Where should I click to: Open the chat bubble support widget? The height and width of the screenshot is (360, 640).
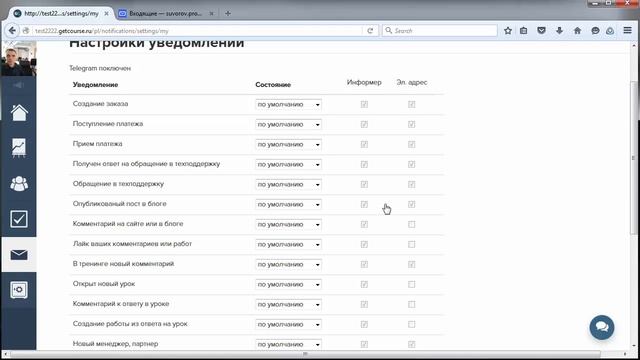pyautogui.click(x=602, y=327)
